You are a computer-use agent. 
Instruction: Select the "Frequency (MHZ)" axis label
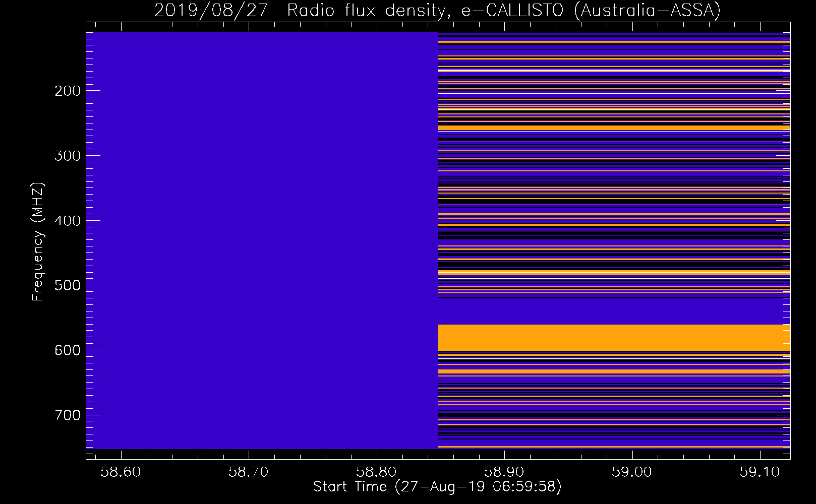tap(38, 242)
